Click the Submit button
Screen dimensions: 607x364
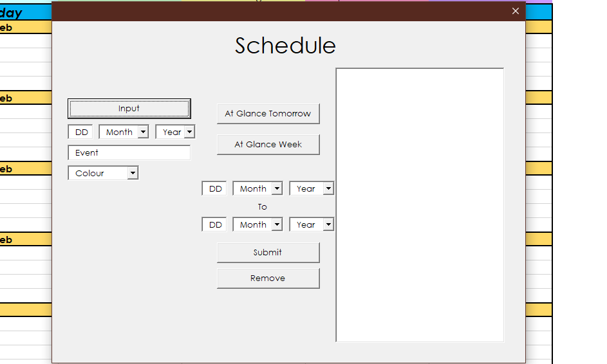[x=268, y=253]
